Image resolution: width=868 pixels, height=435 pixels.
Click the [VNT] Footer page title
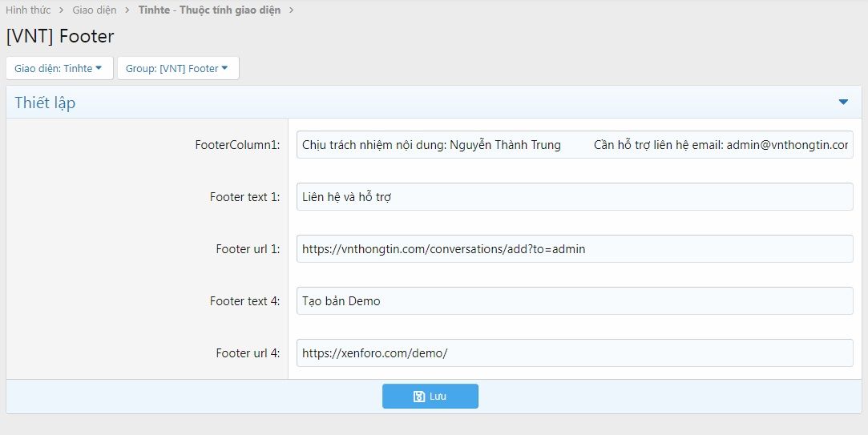pos(60,36)
